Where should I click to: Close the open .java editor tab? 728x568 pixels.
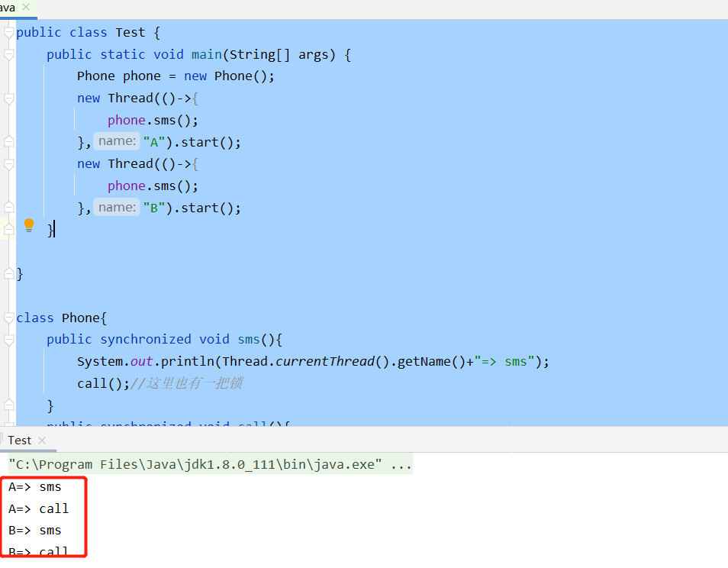[x=26, y=7]
